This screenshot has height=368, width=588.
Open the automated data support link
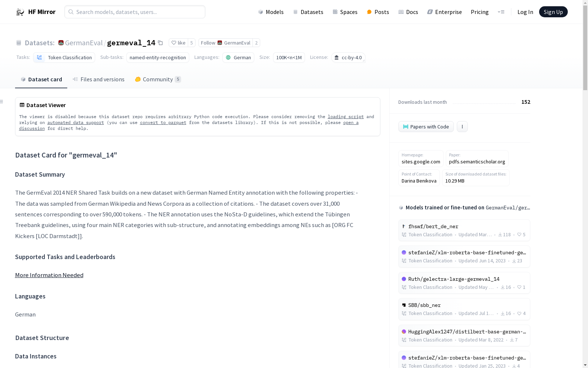click(x=75, y=123)
